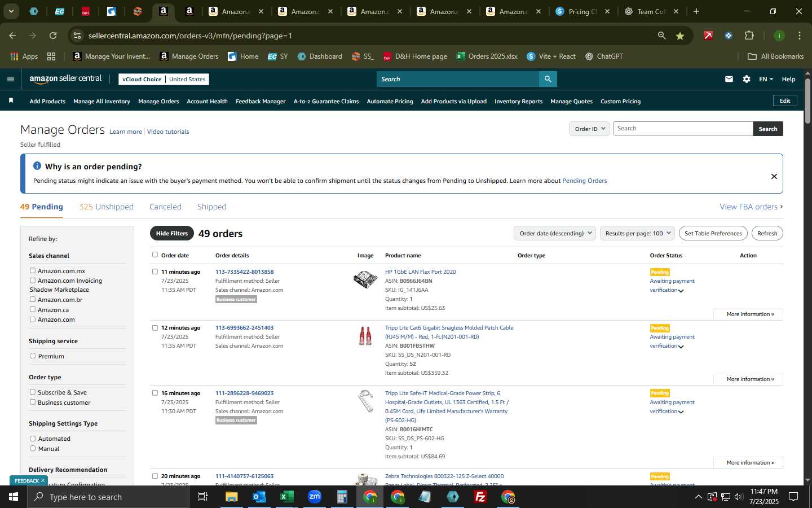
Task: Bookmark this page with the star icon
Action: [680, 36]
